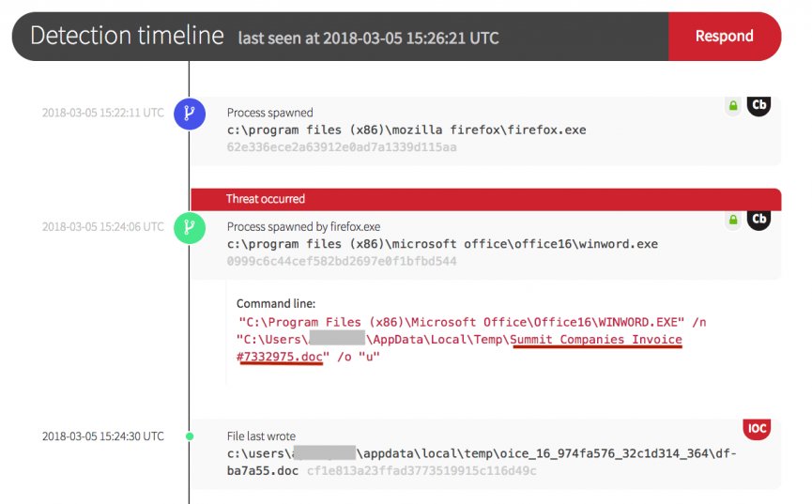Open the Cb badge on winword.exe event
Viewport: 812px width, 504px height.
[758, 220]
